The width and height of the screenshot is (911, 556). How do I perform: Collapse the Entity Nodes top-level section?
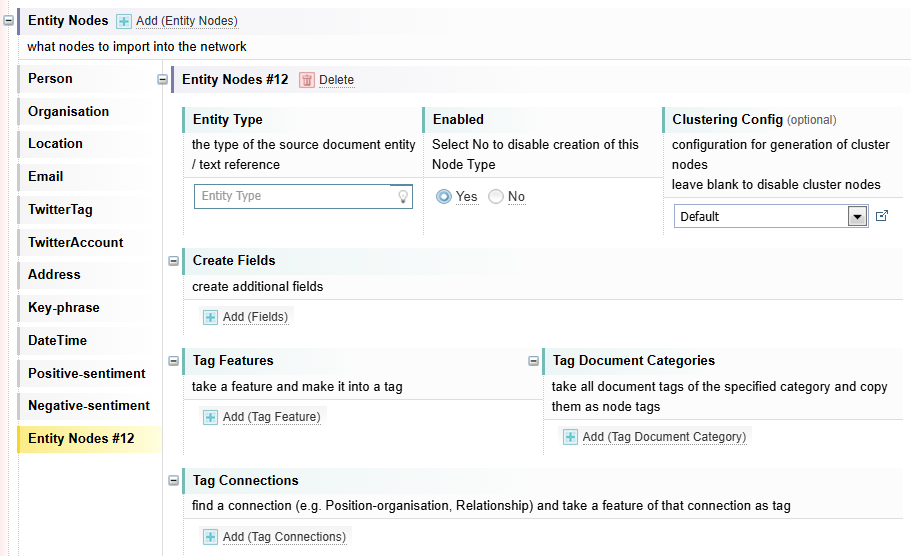9,21
